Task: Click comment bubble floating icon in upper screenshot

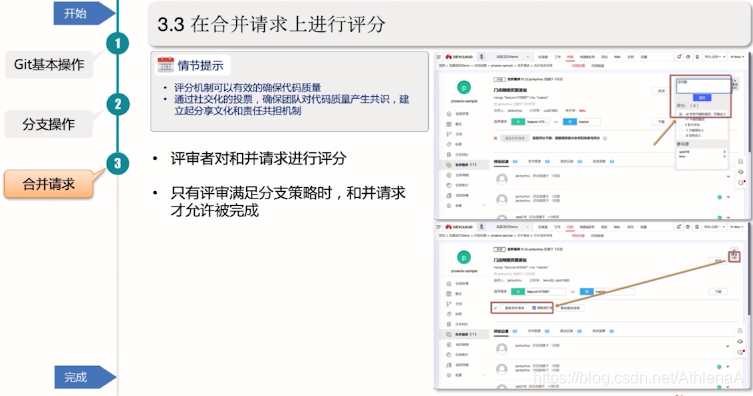Action: tap(741, 182)
